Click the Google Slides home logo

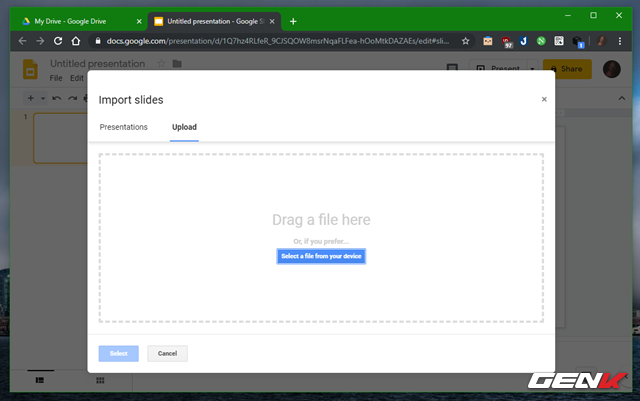click(x=30, y=69)
